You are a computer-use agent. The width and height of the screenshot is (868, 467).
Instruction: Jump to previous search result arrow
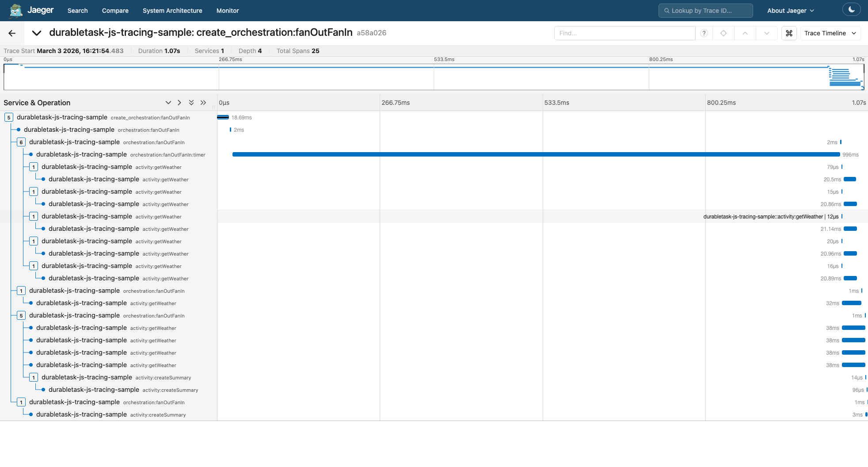coord(745,33)
